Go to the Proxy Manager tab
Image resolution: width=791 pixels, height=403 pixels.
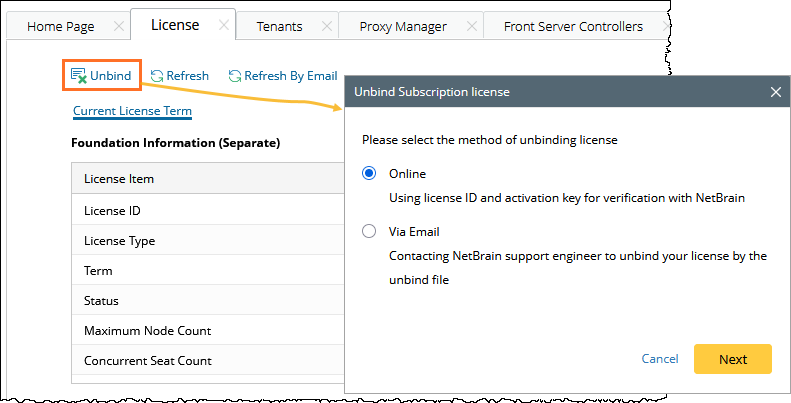403,26
